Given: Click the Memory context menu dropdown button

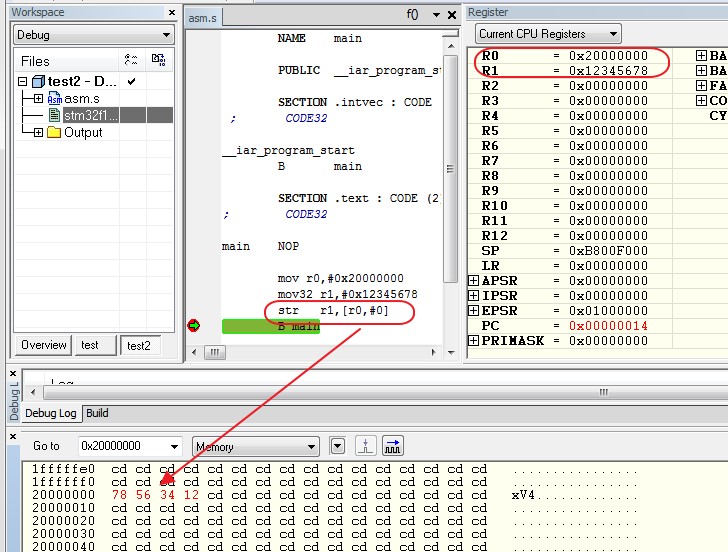Looking at the screenshot, I should pos(338,447).
